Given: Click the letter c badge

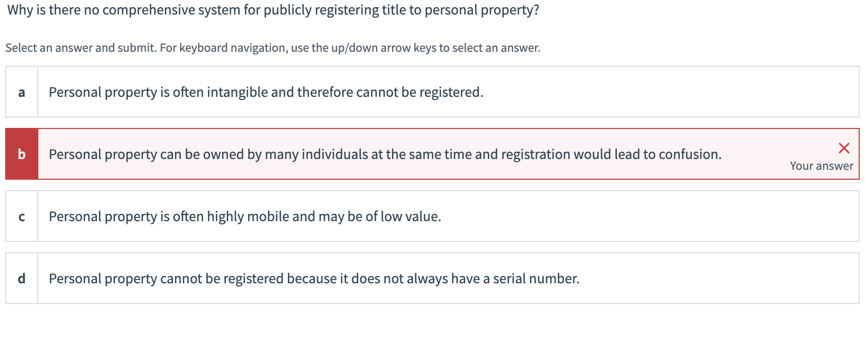Looking at the screenshot, I should 21,216.
